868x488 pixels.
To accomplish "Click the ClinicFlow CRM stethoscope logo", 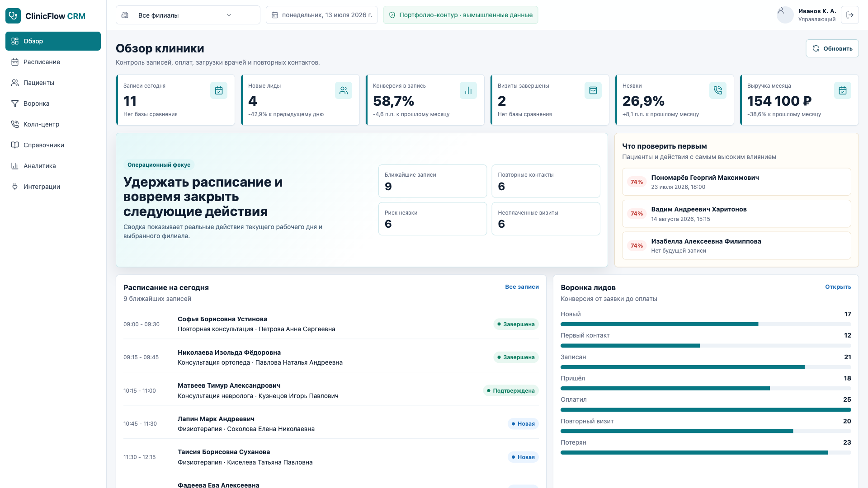I will [13, 16].
